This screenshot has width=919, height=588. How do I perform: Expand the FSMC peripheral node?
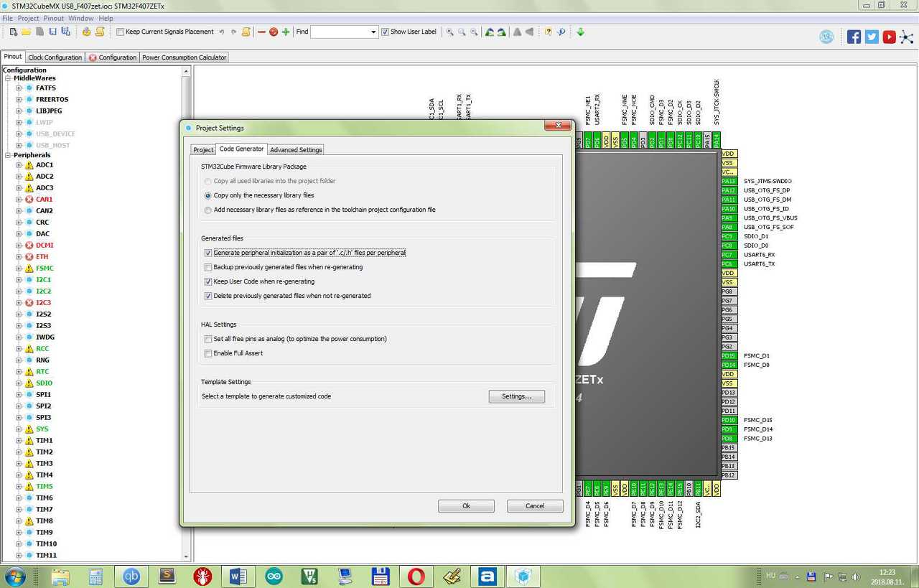[x=19, y=269]
